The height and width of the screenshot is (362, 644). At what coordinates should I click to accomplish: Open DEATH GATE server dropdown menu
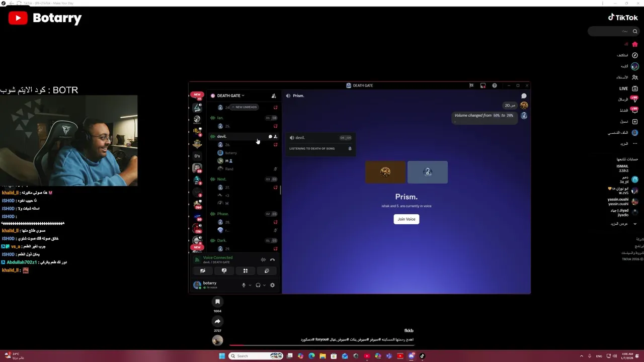[x=230, y=96]
